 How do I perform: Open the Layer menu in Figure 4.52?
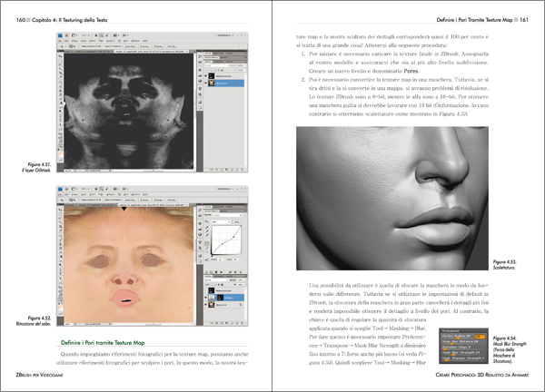point(84,194)
